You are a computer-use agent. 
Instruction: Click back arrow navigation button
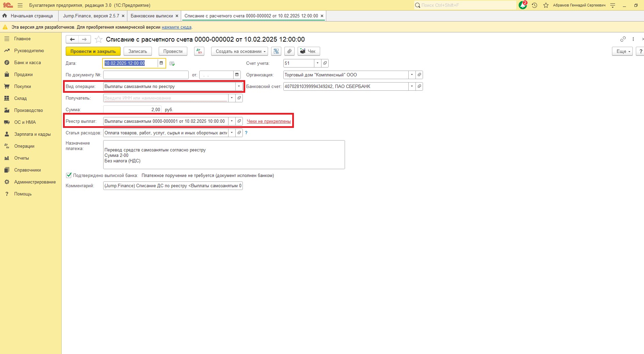(72, 40)
